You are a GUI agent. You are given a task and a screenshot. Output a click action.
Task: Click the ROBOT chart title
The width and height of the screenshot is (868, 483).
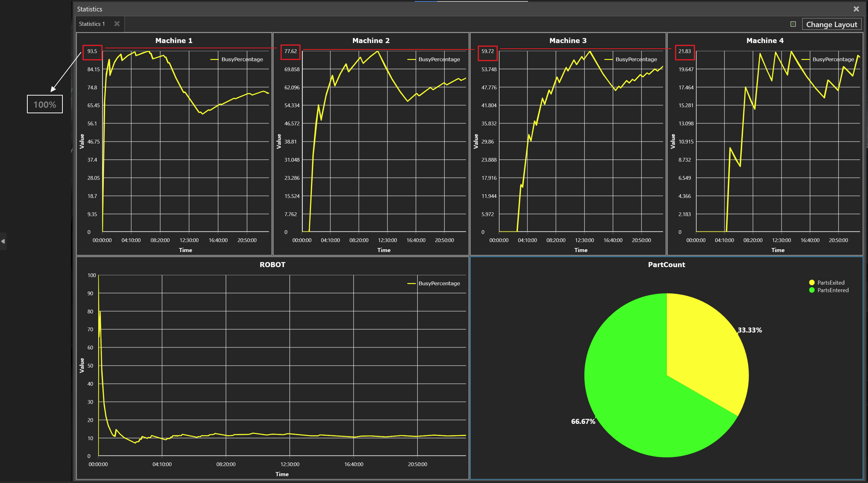pos(272,265)
